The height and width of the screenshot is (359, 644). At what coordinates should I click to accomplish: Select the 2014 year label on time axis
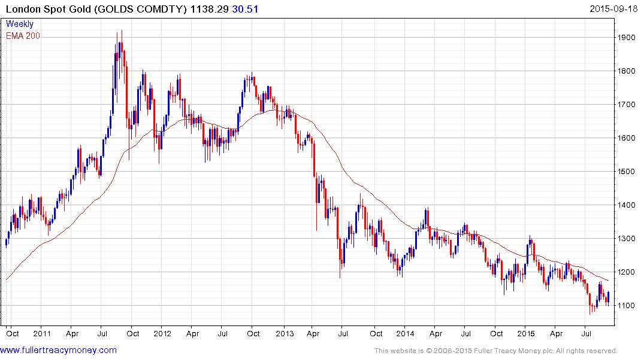[405, 333]
